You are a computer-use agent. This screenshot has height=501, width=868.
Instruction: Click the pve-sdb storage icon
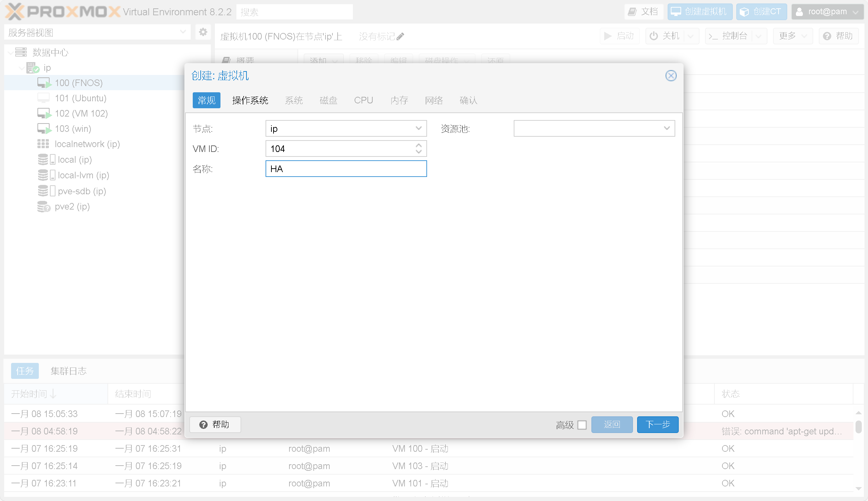(x=46, y=191)
